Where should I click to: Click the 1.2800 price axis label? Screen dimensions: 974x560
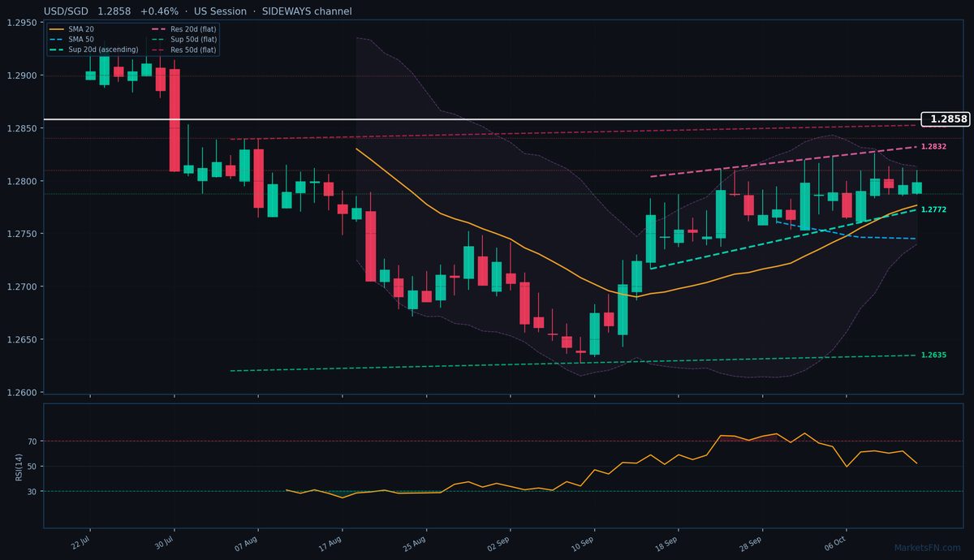tap(22, 182)
